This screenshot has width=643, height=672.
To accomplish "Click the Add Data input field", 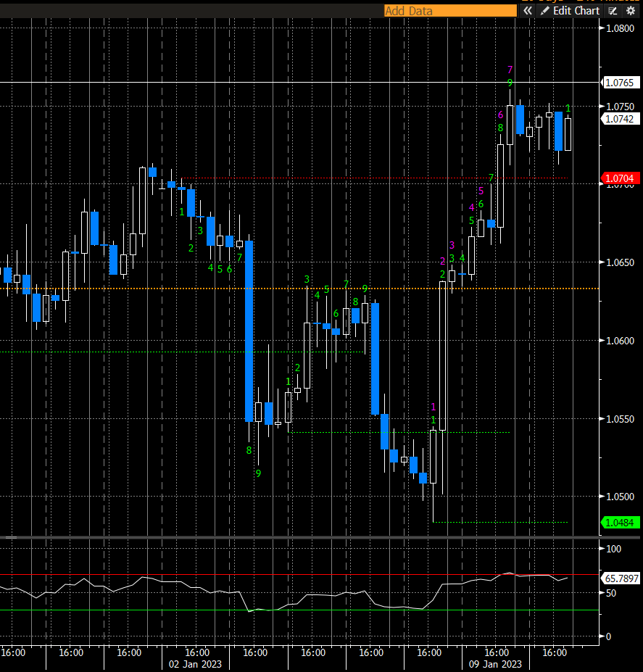I will click(450, 11).
